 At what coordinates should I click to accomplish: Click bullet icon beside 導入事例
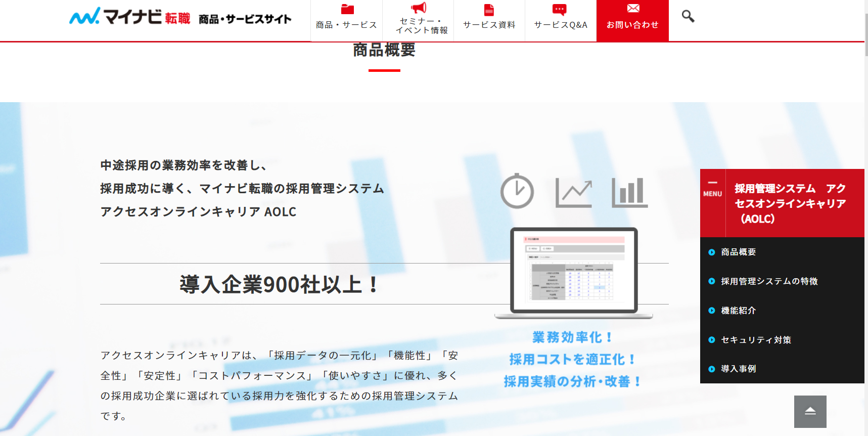(x=712, y=369)
